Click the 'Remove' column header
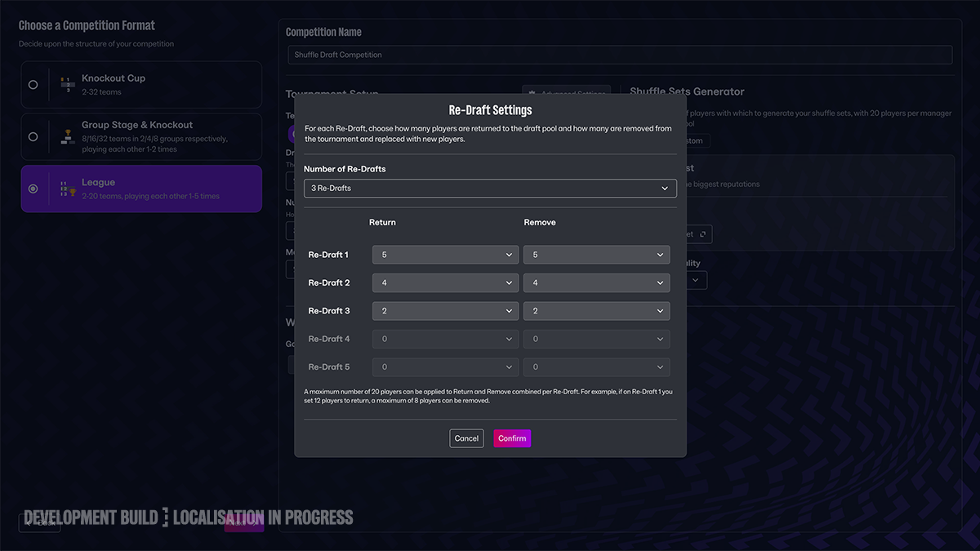 pos(540,222)
